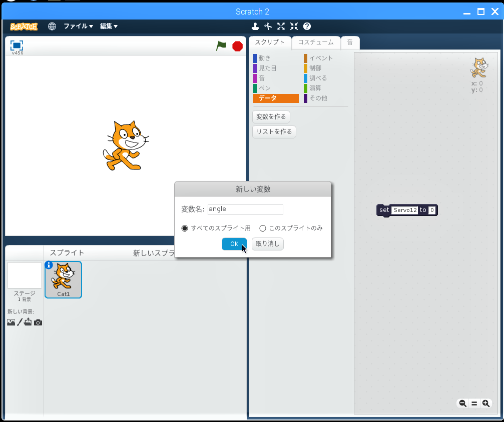Select すべてのスプライト用 radio option
This screenshot has height=422, width=504.
point(185,228)
